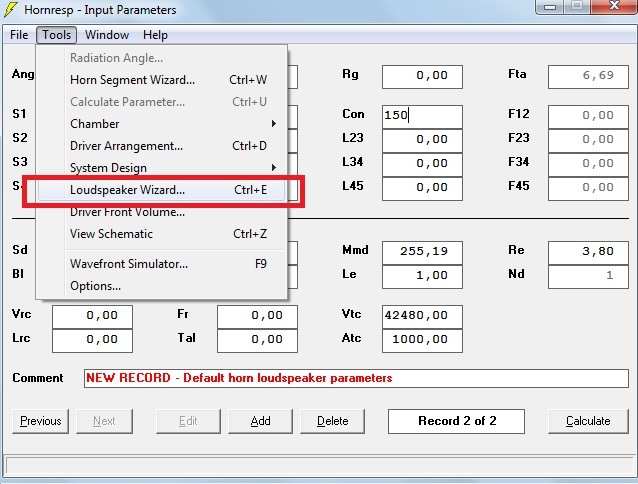This screenshot has width=638, height=484.
Task: Click the Tal input field
Action: pyautogui.click(x=258, y=341)
